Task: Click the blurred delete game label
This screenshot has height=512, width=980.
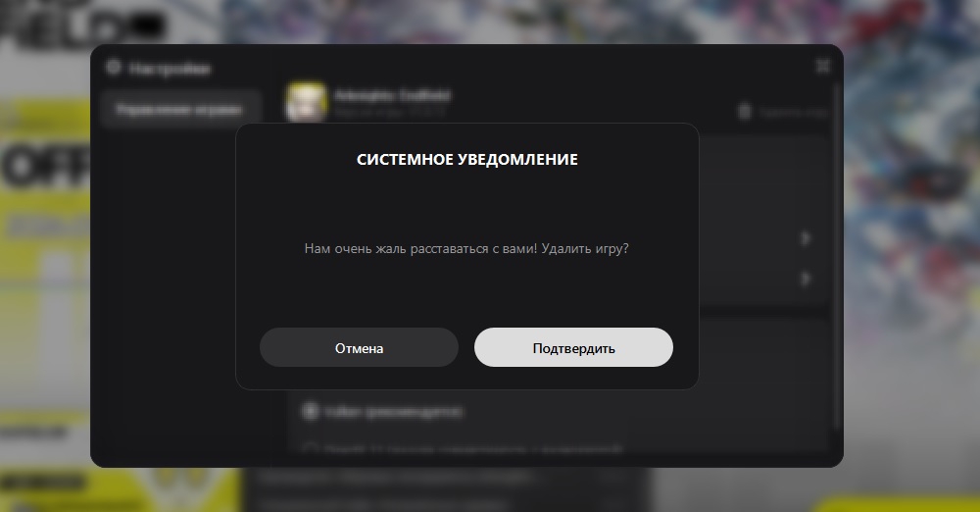Action: [793, 113]
